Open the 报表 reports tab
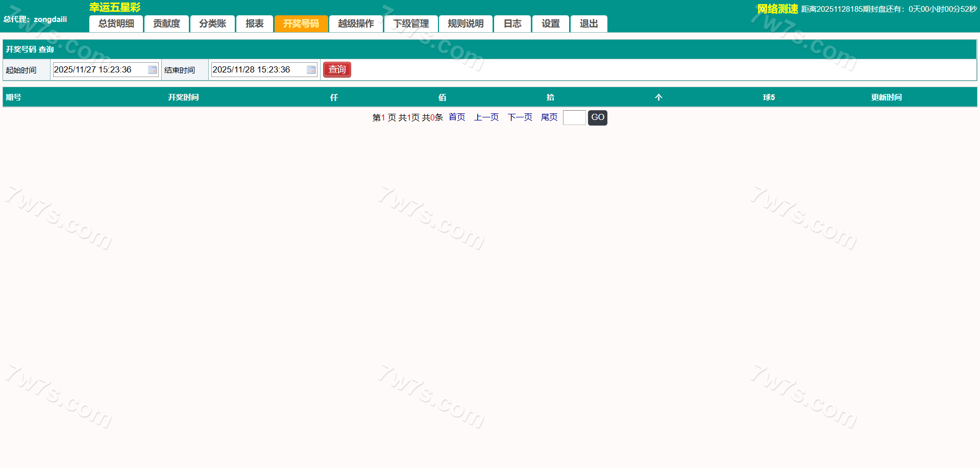The width and height of the screenshot is (980, 468). [x=254, y=23]
